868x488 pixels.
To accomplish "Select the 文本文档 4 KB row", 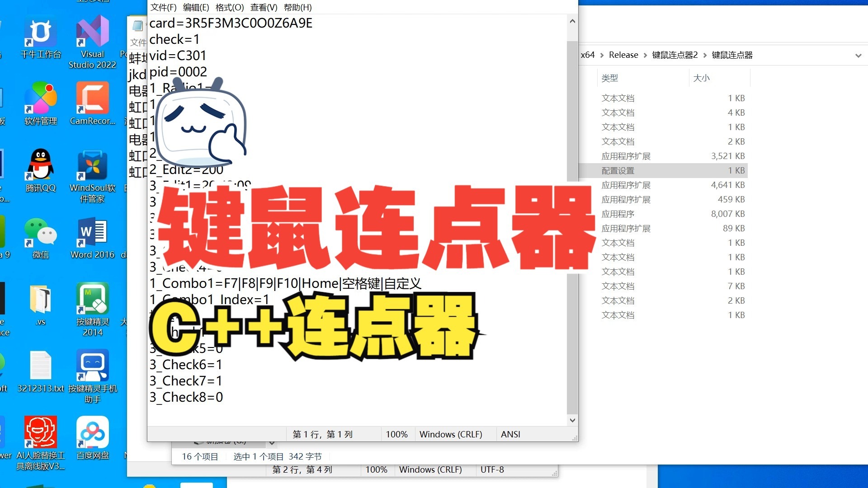I will [x=663, y=113].
